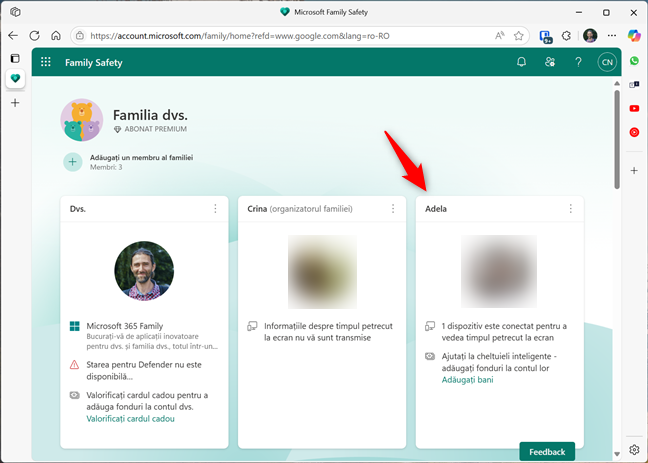
Task: Open the more options menu for the Crina card
Action: [393, 209]
